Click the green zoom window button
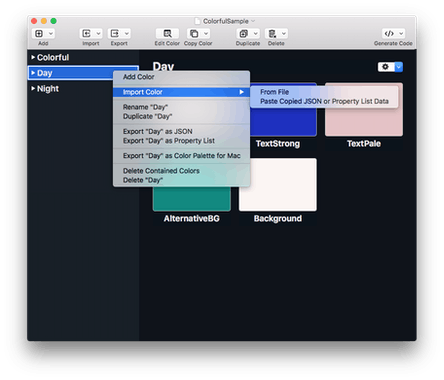 pos(53,21)
